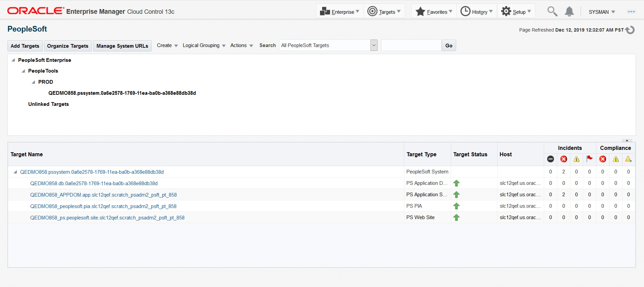Open the three-dot accessibility menu icon
Image resolution: width=644 pixels, height=287 pixels.
[631, 12]
